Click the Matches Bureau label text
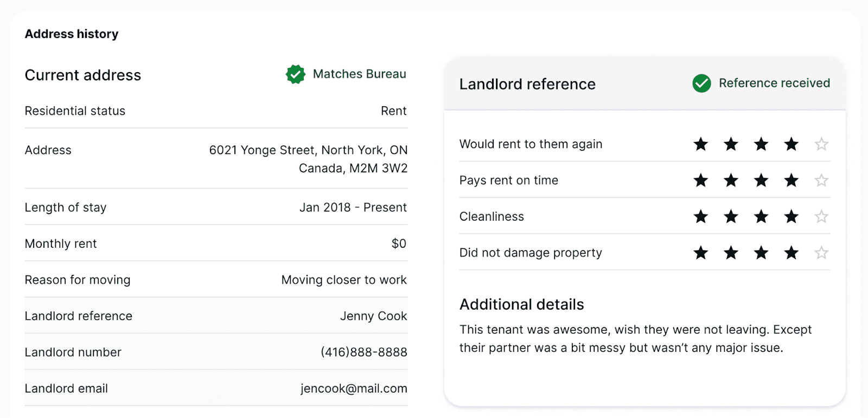868x418 pixels. pyautogui.click(x=359, y=74)
